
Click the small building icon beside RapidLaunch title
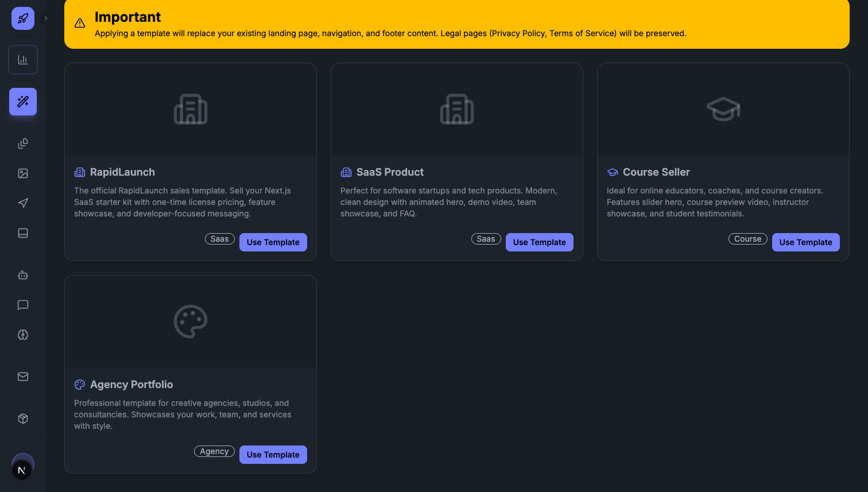[x=80, y=172]
